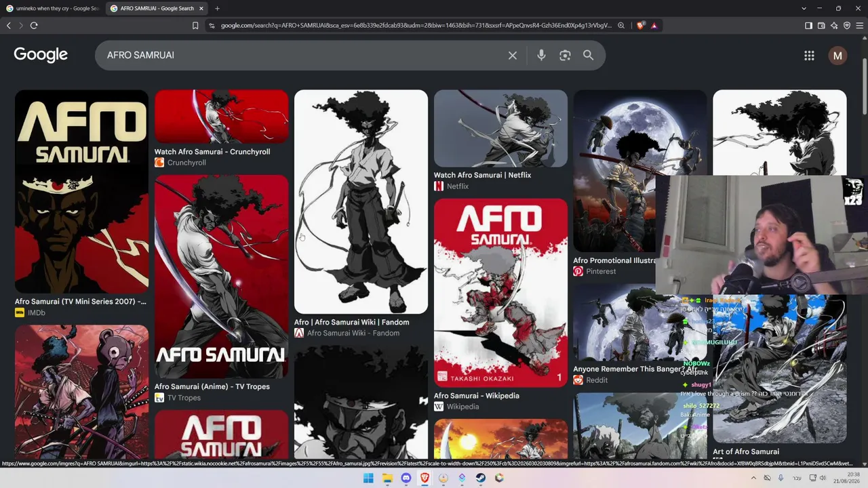Viewport: 868px width, 488px height.
Task: Open the Brave Rewards triangle icon
Action: (x=654, y=26)
